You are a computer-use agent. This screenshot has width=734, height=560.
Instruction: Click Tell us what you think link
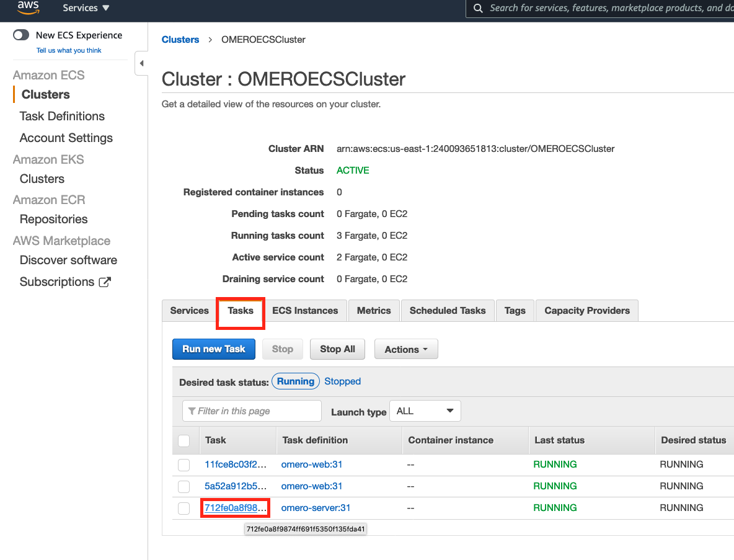(x=69, y=51)
